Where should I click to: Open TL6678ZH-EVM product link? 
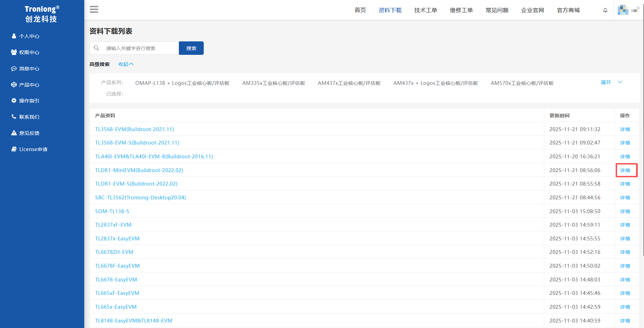(x=114, y=252)
